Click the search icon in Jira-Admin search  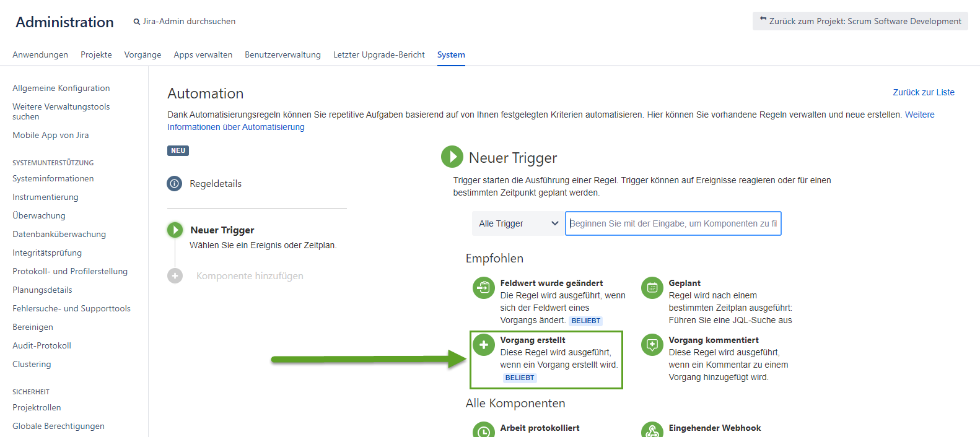pyautogui.click(x=137, y=22)
